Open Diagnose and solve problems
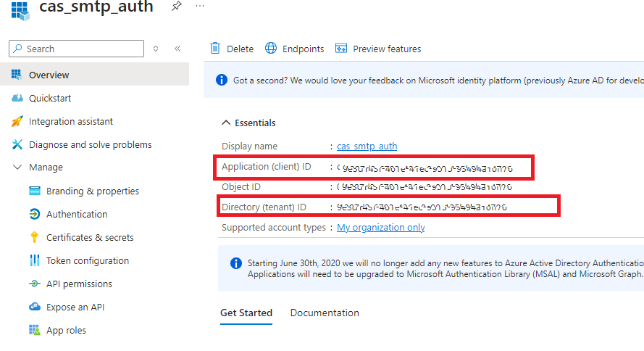The image size is (644, 351). (x=90, y=144)
